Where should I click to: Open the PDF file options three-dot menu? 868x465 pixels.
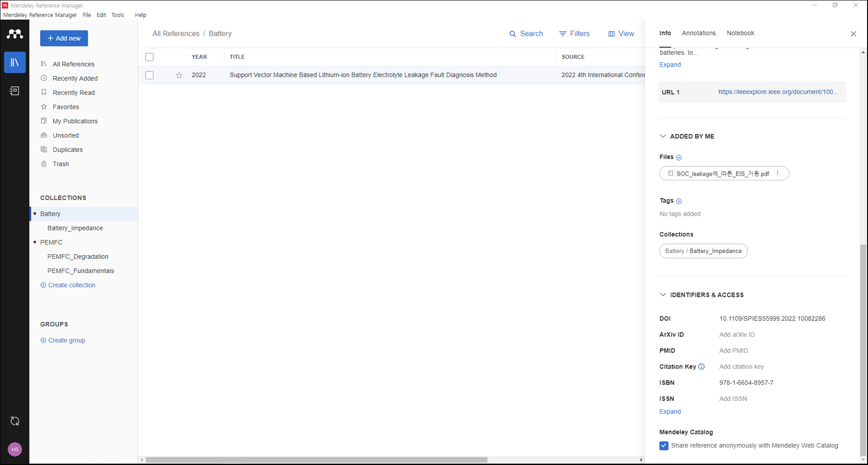[778, 173]
